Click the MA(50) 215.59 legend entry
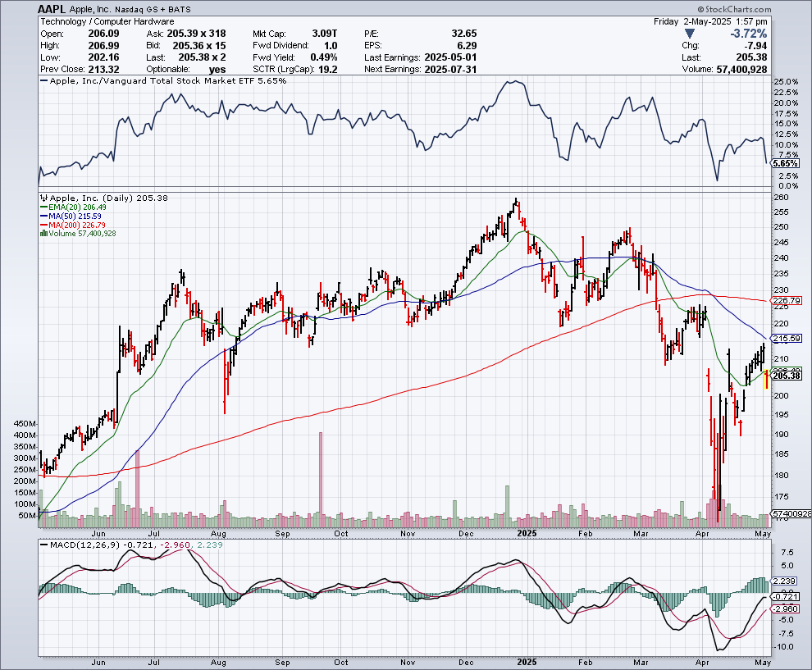 [71, 216]
